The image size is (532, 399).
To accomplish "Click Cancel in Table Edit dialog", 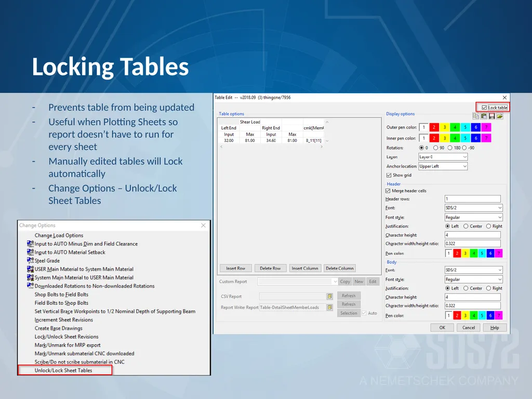I will click(469, 327).
